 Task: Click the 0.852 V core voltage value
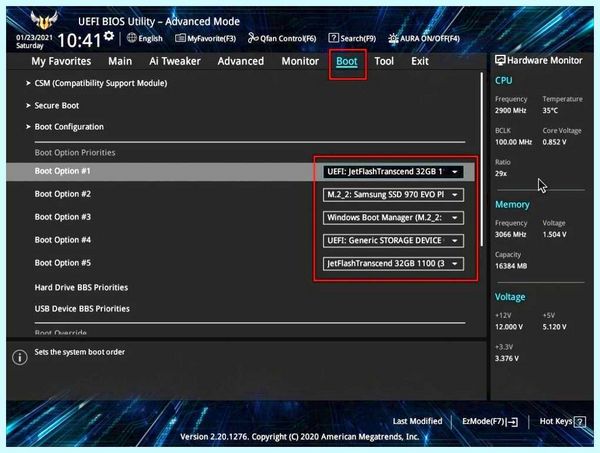(554, 142)
